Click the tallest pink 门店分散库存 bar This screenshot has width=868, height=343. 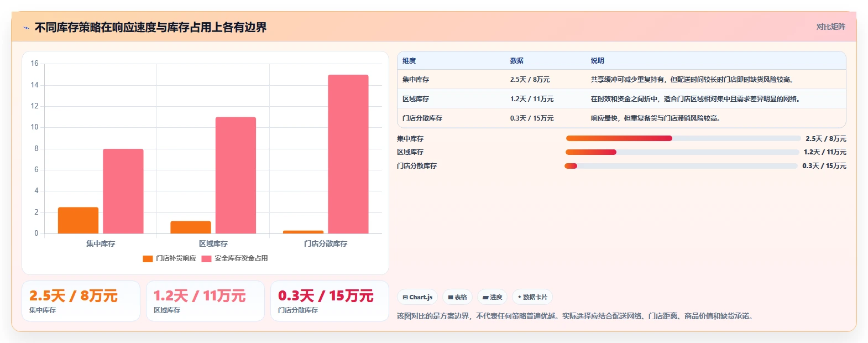pos(348,154)
